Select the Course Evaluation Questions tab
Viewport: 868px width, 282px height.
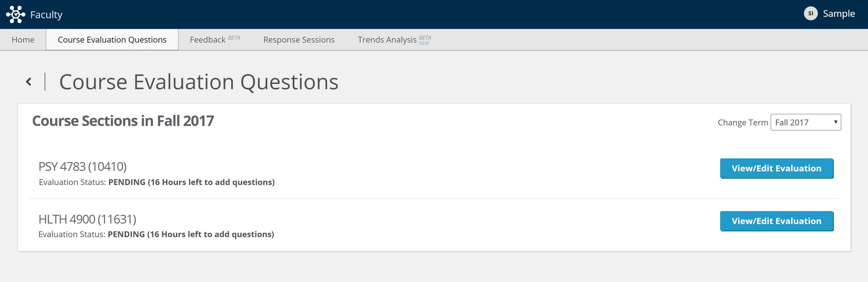point(112,40)
